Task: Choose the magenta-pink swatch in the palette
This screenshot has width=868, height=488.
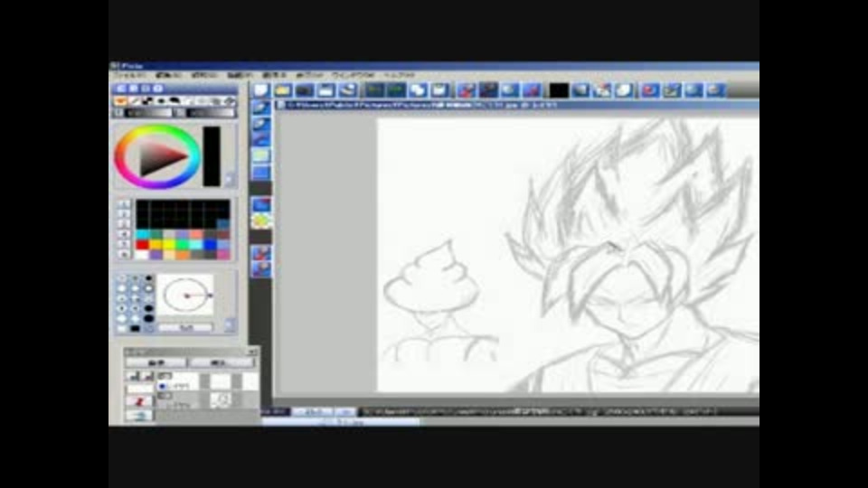Action: (x=223, y=255)
